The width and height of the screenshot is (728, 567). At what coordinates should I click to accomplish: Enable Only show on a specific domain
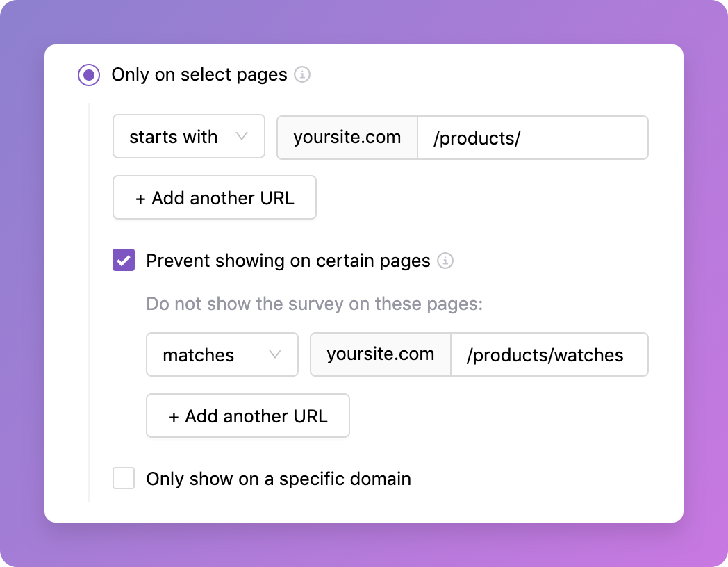(x=123, y=478)
